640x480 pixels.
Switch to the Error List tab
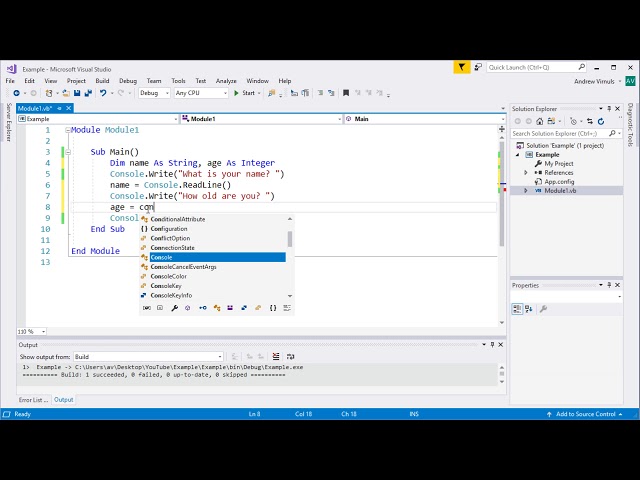click(x=33, y=400)
